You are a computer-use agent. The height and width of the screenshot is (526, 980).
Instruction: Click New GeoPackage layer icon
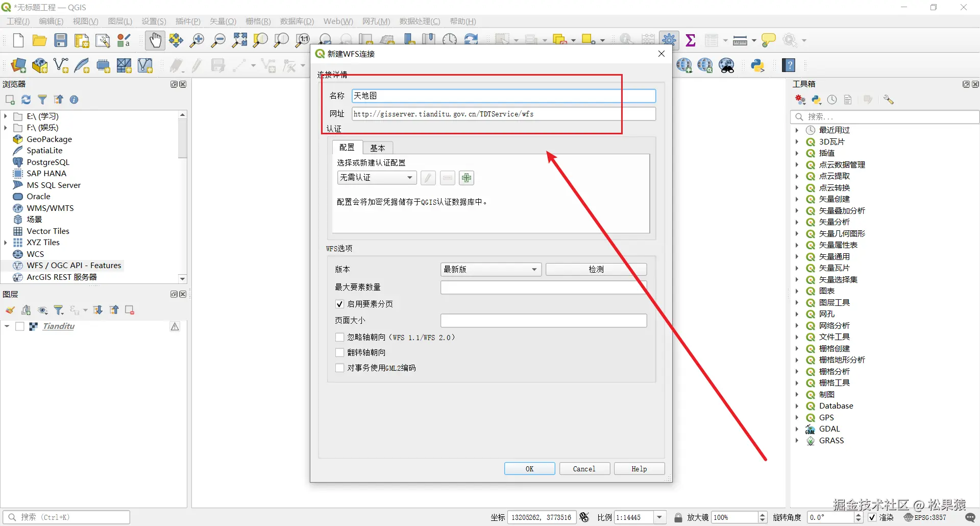point(40,65)
